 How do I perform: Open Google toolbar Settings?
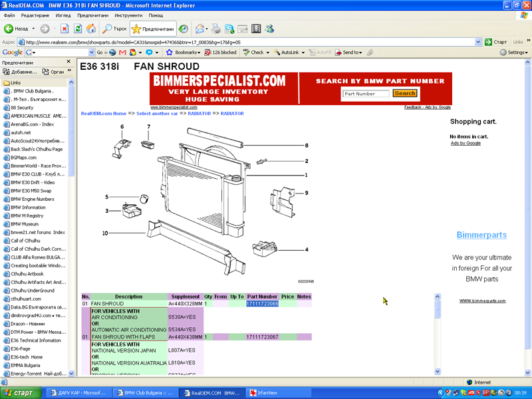[x=514, y=53]
